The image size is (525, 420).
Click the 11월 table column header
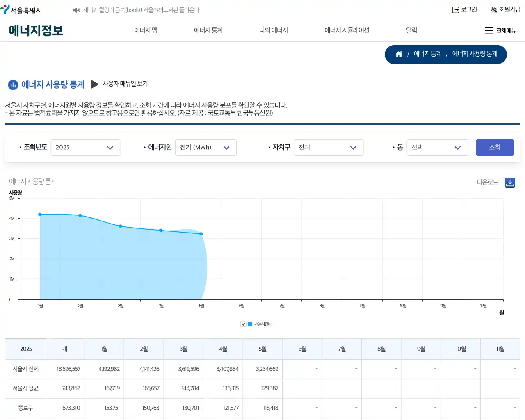500,349
